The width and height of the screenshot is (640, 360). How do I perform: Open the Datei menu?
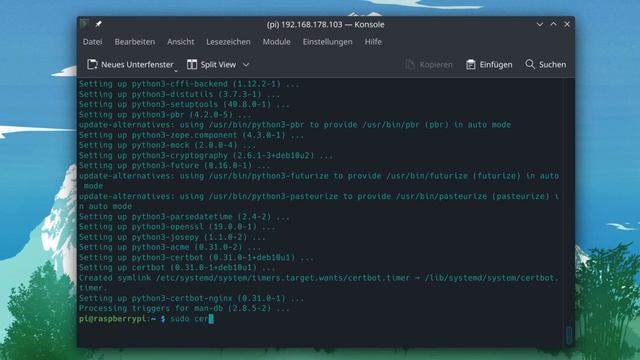[93, 42]
